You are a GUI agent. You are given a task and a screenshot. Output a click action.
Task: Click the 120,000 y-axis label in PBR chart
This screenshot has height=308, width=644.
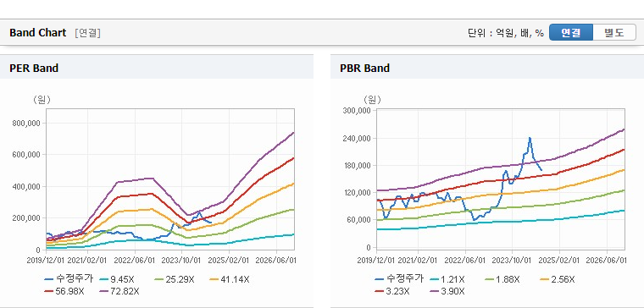click(358, 193)
